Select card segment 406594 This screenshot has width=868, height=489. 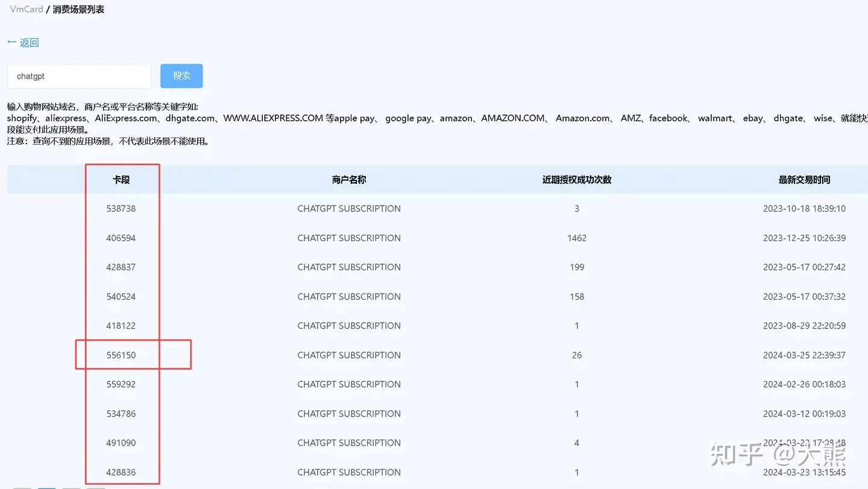pos(121,238)
